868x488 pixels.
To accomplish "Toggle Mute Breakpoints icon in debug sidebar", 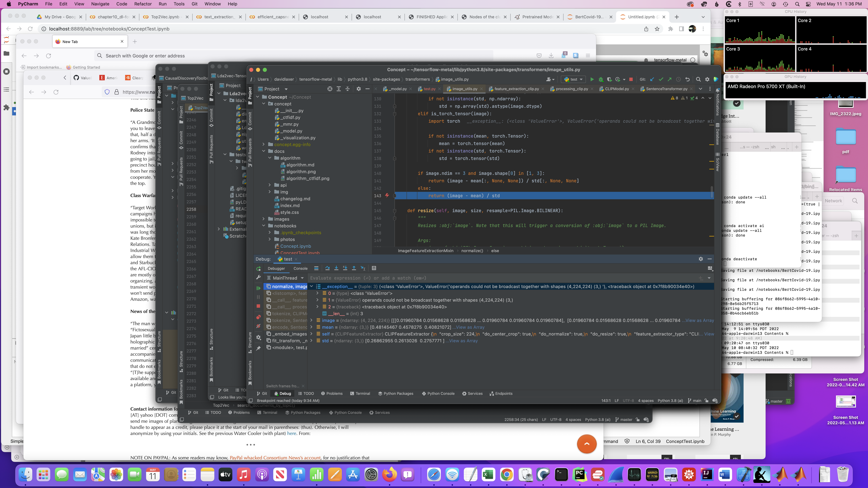I will 258,326.
